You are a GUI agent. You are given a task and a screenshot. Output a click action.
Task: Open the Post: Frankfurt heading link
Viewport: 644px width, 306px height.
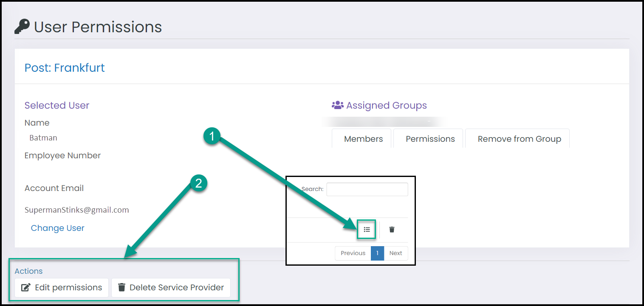click(65, 68)
